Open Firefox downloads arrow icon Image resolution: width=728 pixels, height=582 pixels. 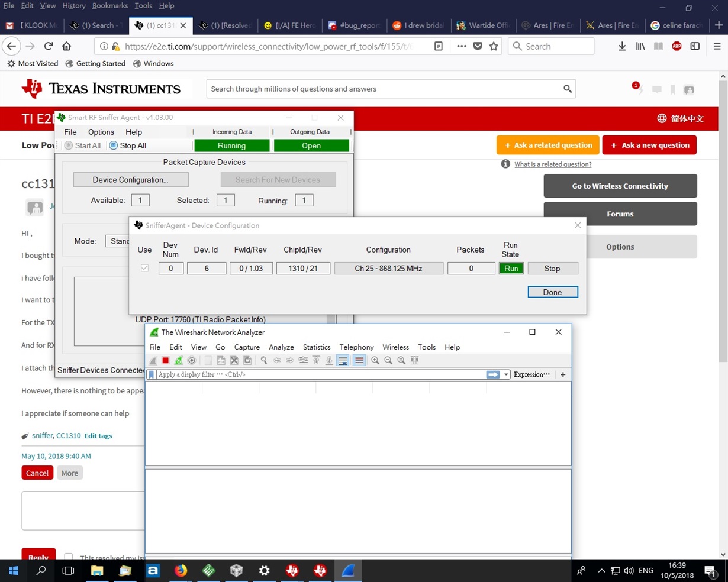(x=622, y=46)
